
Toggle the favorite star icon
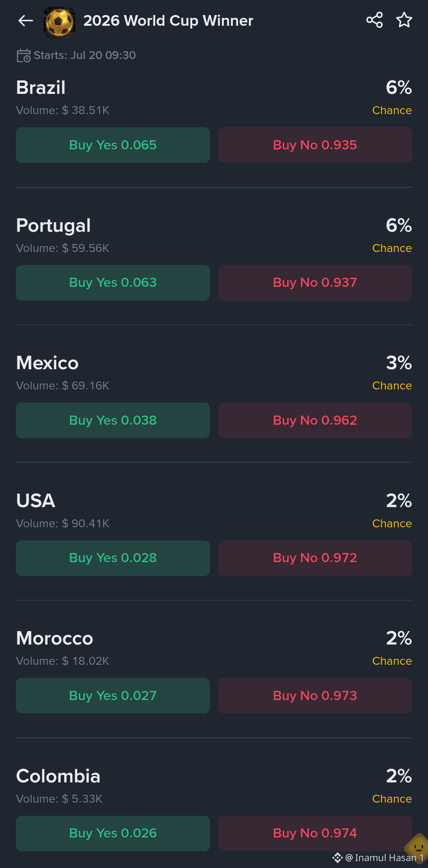point(404,20)
